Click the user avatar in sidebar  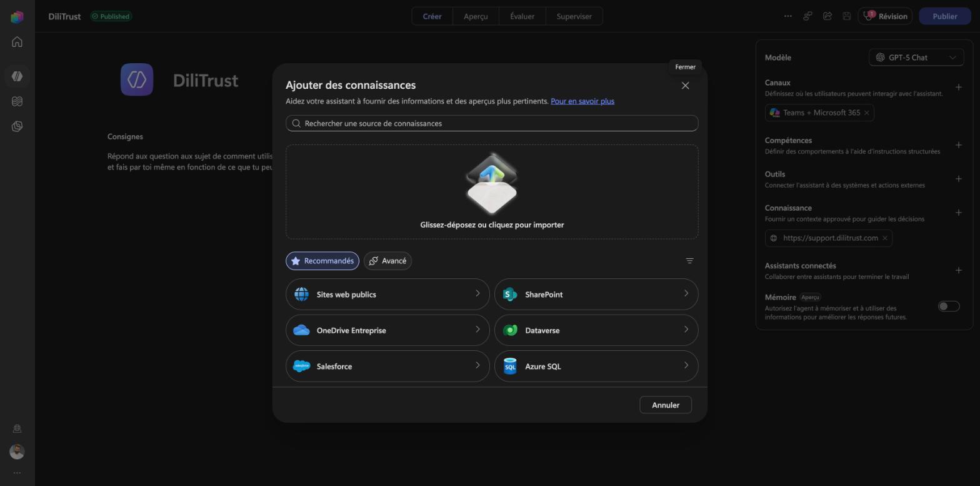[17, 452]
